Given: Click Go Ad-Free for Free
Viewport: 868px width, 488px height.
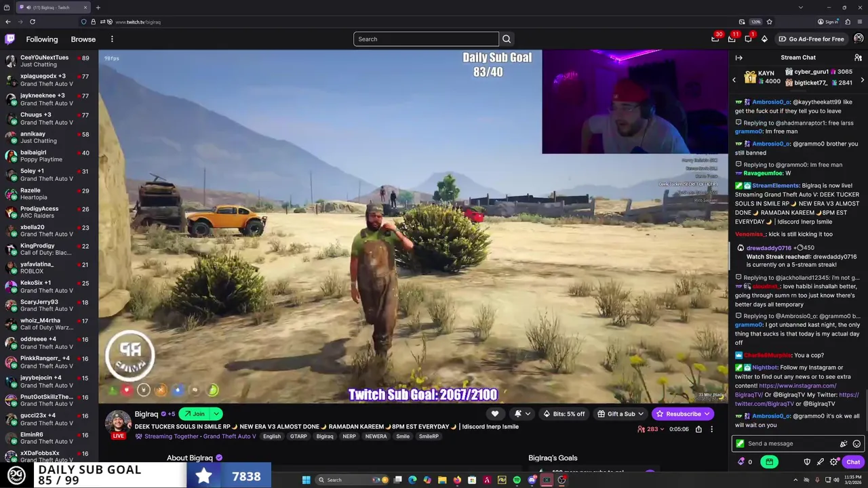Looking at the screenshot, I should [811, 39].
